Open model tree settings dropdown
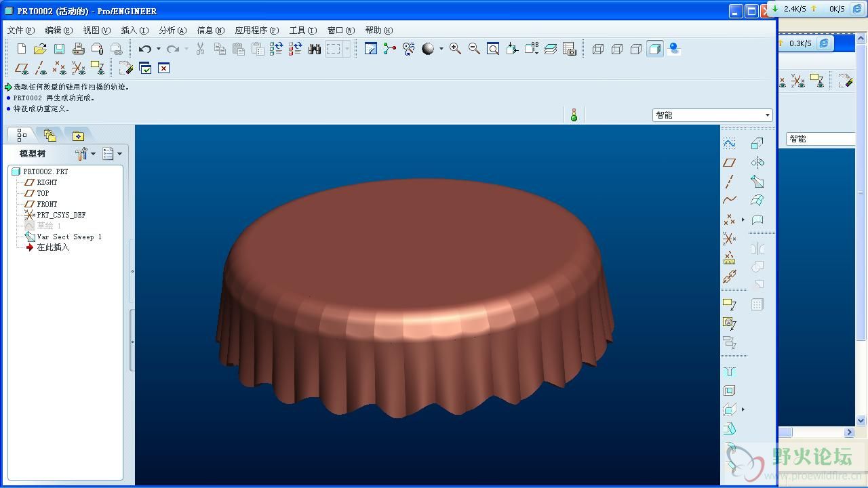Image resolution: width=868 pixels, height=488 pixels. (85, 154)
